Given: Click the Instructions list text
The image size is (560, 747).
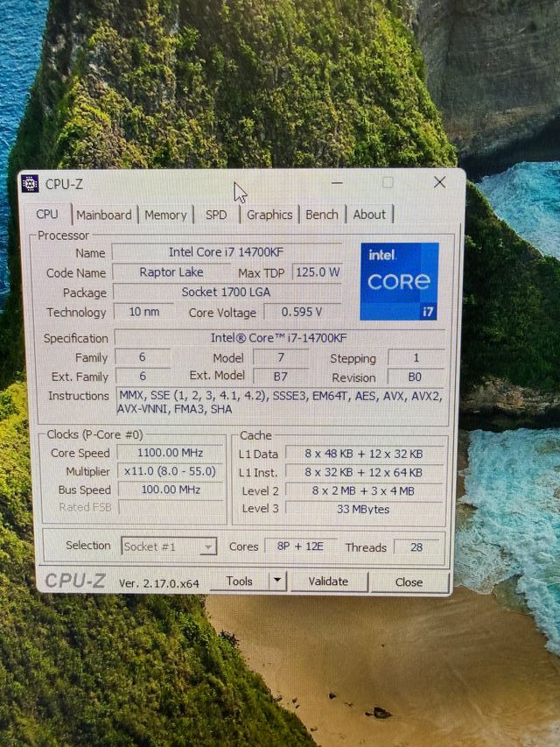Looking at the screenshot, I should click(281, 402).
